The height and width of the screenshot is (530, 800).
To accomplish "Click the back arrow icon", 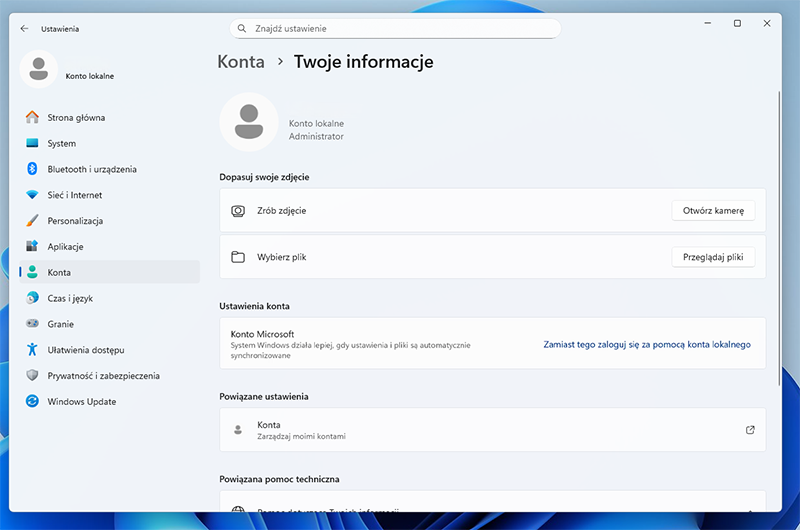I will pos(24,29).
